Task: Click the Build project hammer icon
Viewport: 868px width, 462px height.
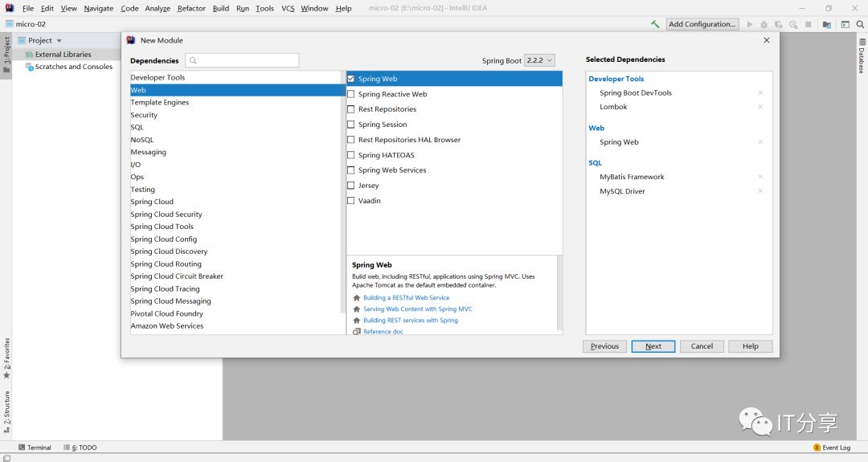Action: point(655,24)
